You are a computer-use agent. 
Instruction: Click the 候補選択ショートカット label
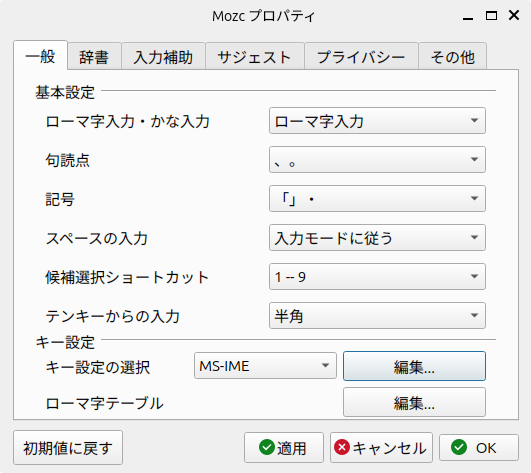point(127,277)
